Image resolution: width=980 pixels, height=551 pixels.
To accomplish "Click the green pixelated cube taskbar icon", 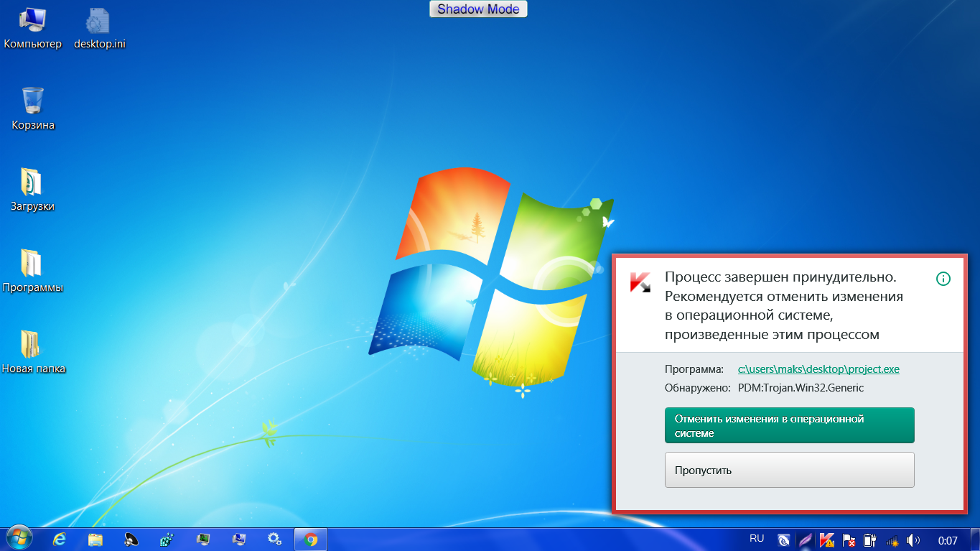I will coord(167,540).
